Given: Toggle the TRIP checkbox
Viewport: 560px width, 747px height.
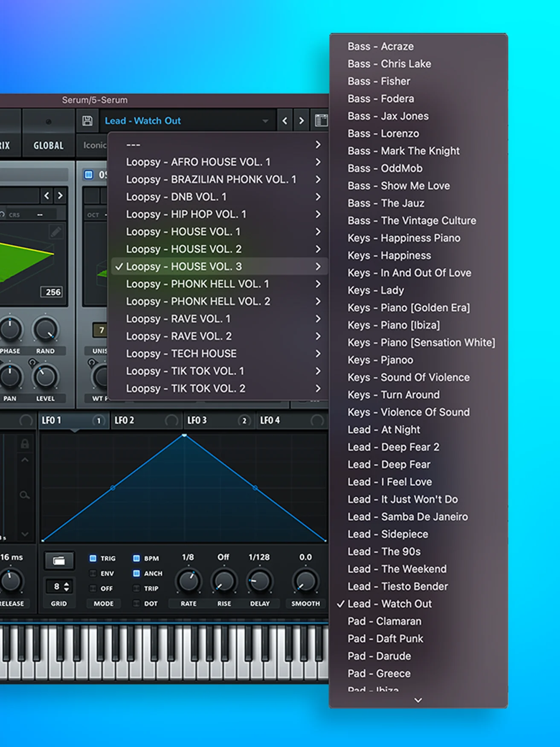Looking at the screenshot, I should (x=136, y=588).
